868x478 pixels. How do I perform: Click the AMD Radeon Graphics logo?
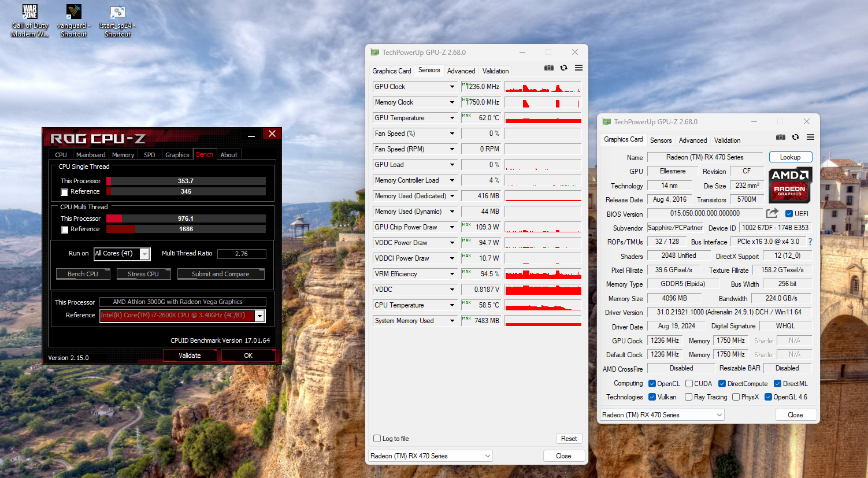tap(790, 184)
